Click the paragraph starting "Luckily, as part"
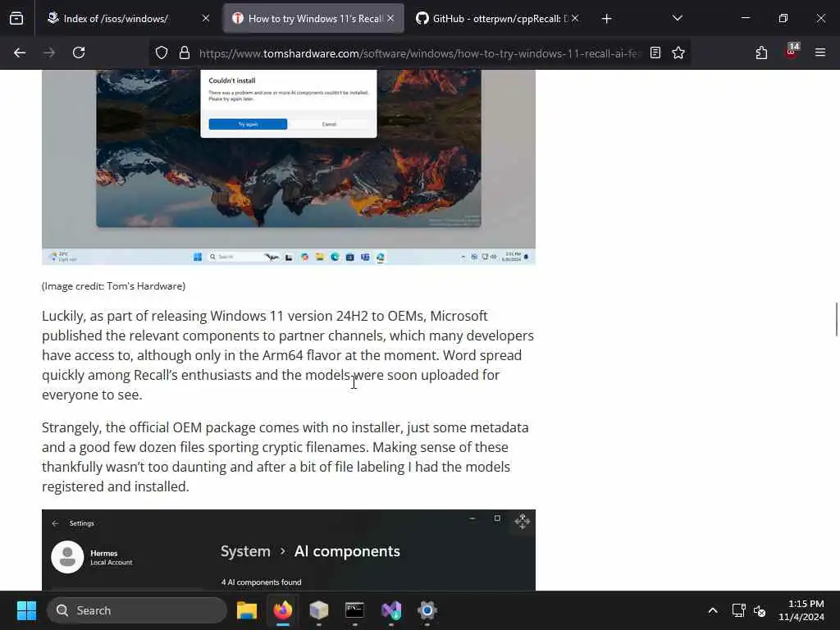This screenshot has height=630, width=840. 288,355
